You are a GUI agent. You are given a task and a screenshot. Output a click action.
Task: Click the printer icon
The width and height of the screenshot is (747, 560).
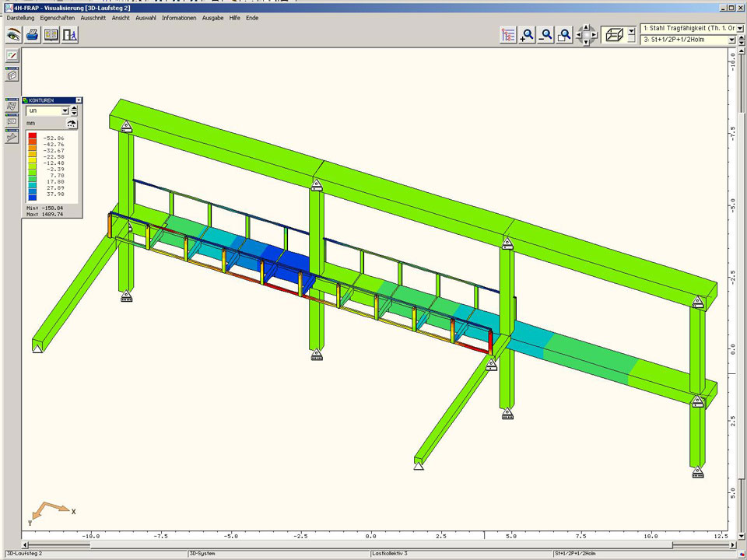point(32,35)
